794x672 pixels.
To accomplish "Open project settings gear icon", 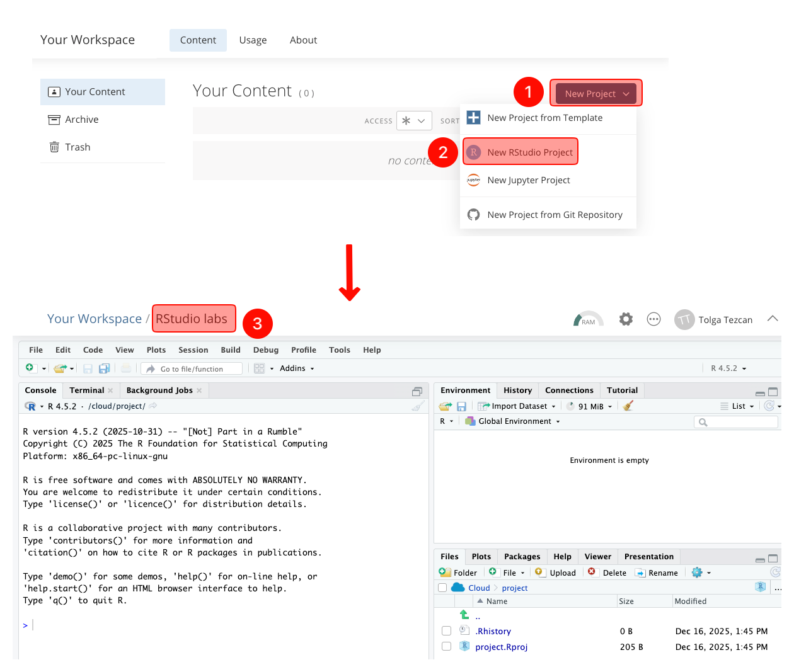I will [626, 319].
